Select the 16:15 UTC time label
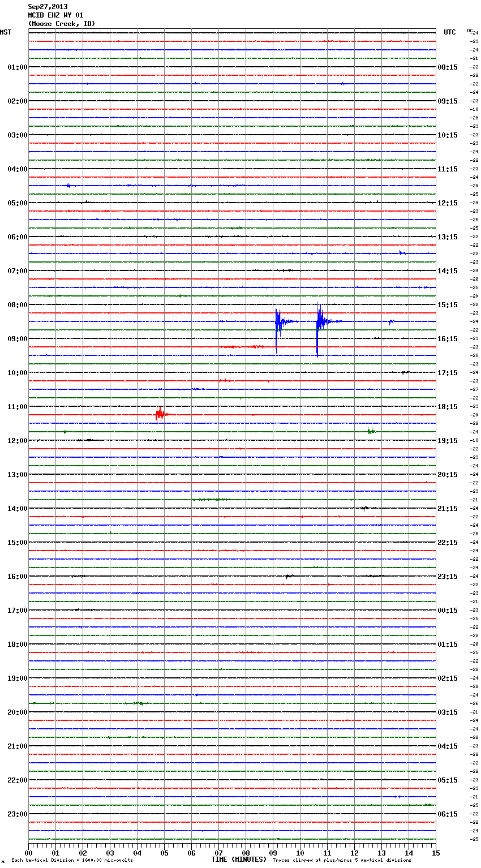Viewport: 481px width, 868px height. (448, 339)
